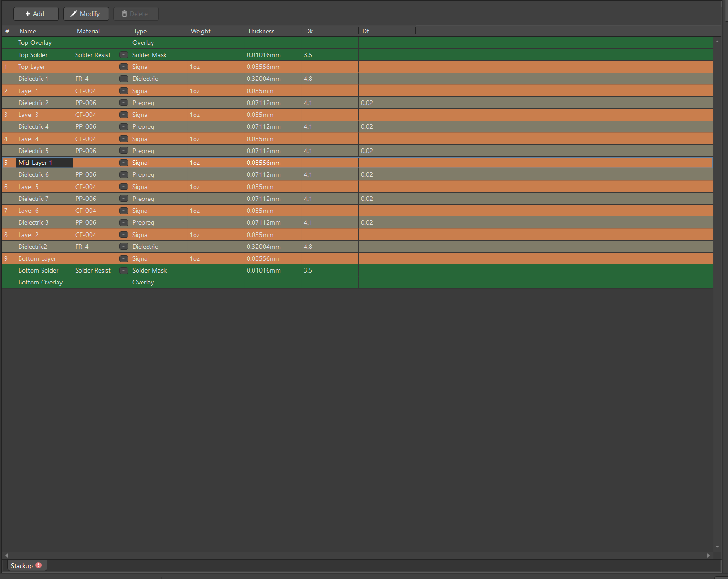Click the Type column header

[158, 31]
